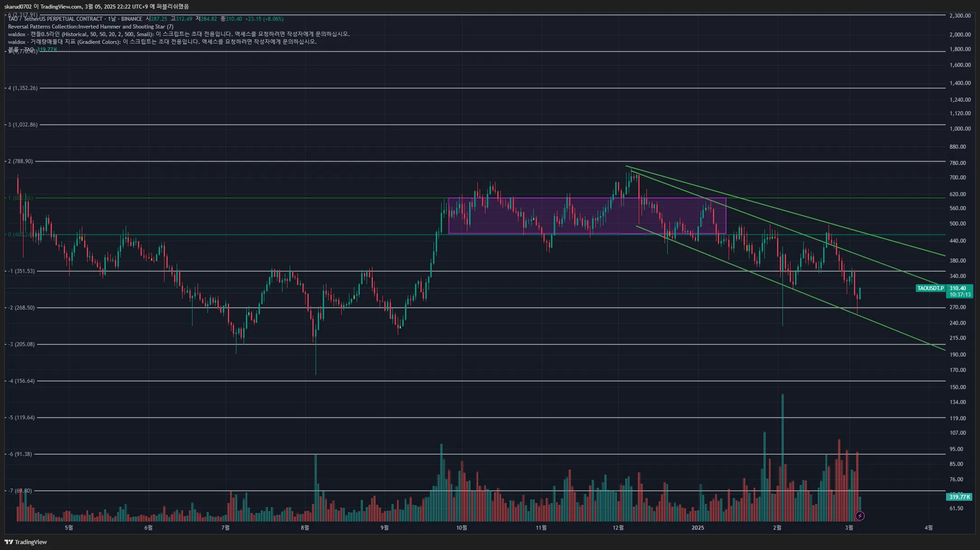
Task: Click the 4월 time axis label
Action: 928,528
